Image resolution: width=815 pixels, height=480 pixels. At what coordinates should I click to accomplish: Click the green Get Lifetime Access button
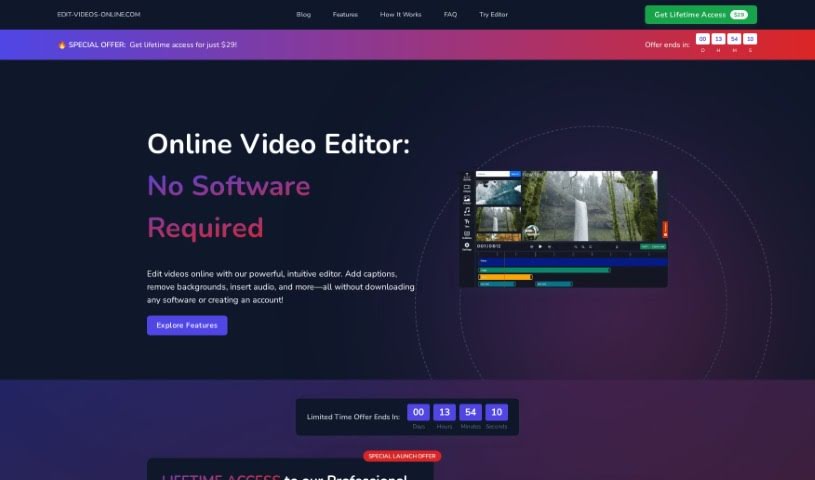pyautogui.click(x=701, y=15)
